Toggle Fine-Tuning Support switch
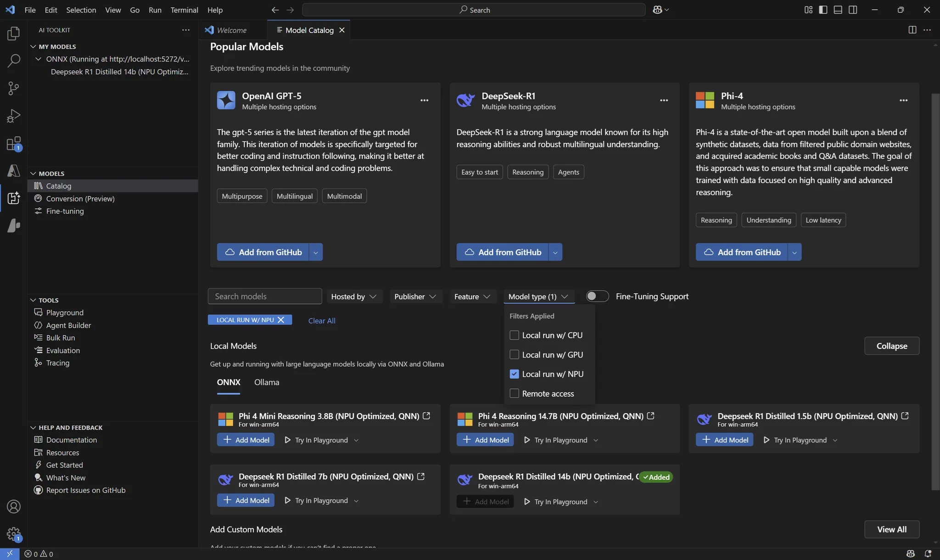Screen dimensions: 940x560 click(x=597, y=296)
